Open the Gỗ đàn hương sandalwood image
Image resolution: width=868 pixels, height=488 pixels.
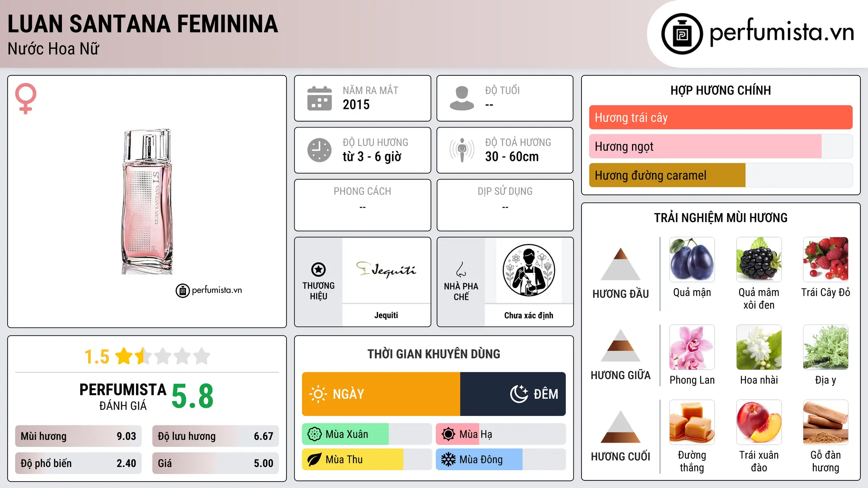826,422
